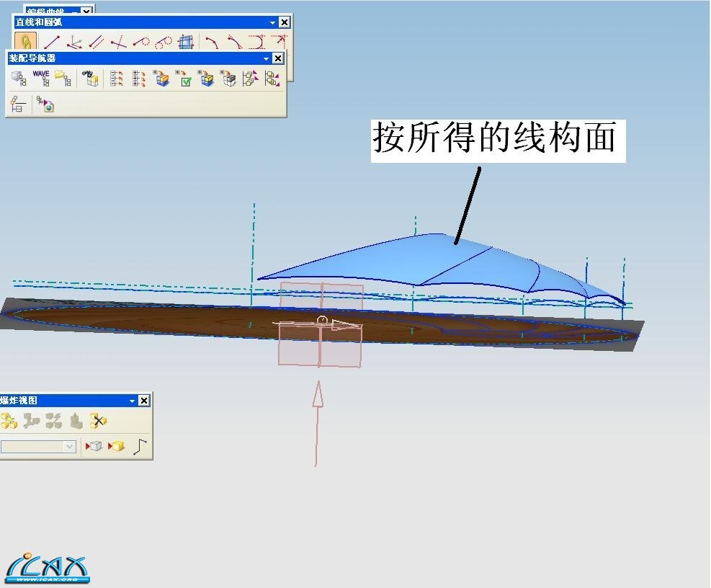Select the arc point-point-point tool

212,43
